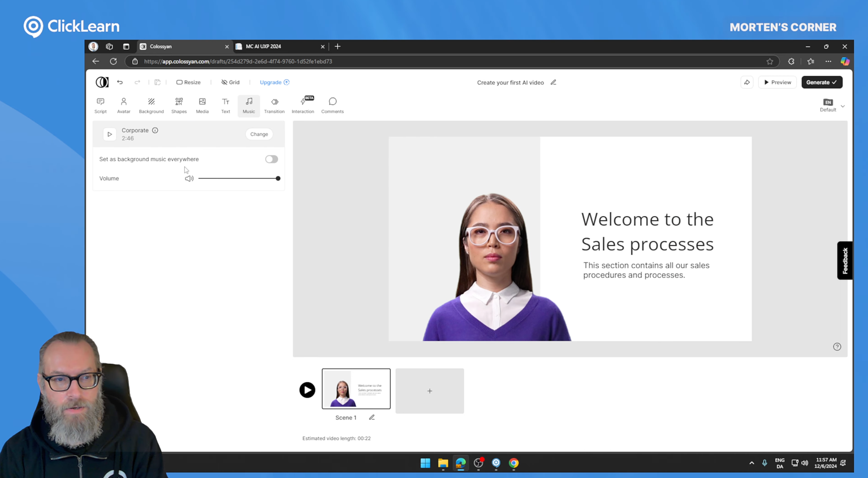
Task: Change the Corporate music track
Action: (258, 134)
